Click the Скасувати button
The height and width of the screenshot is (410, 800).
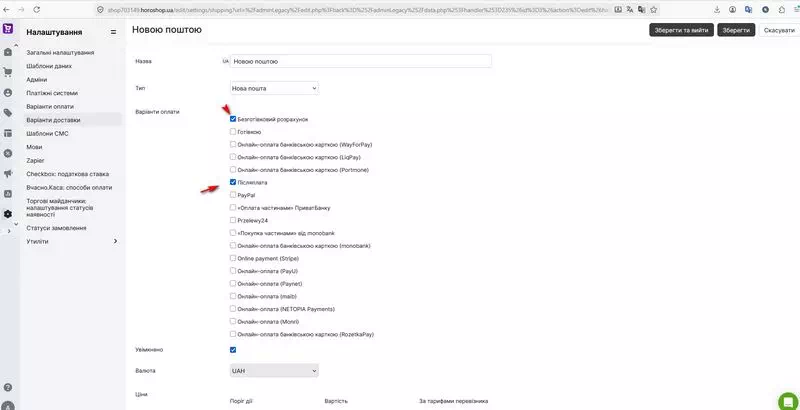pyautogui.click(x=779, y=30)
